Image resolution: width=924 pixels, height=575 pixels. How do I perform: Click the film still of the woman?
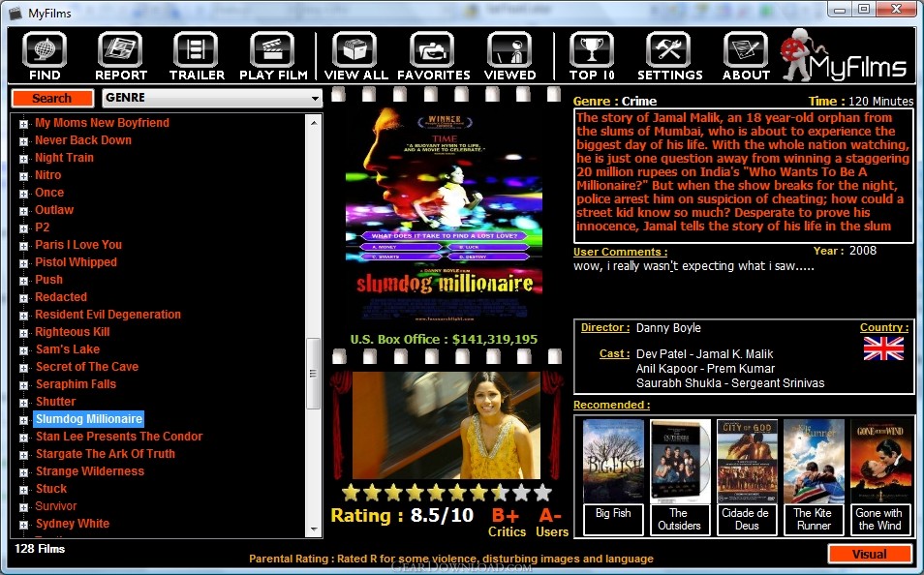coord(447,425)
